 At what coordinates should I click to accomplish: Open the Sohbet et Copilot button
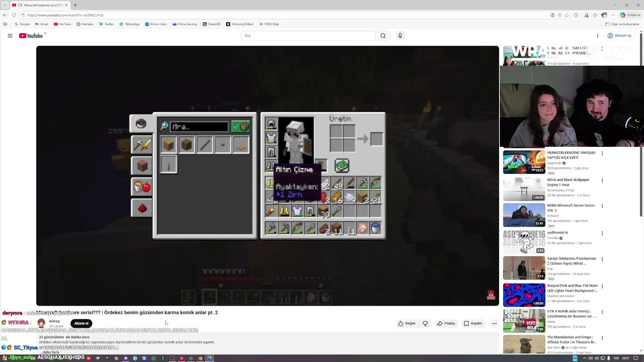coord(630,15)
